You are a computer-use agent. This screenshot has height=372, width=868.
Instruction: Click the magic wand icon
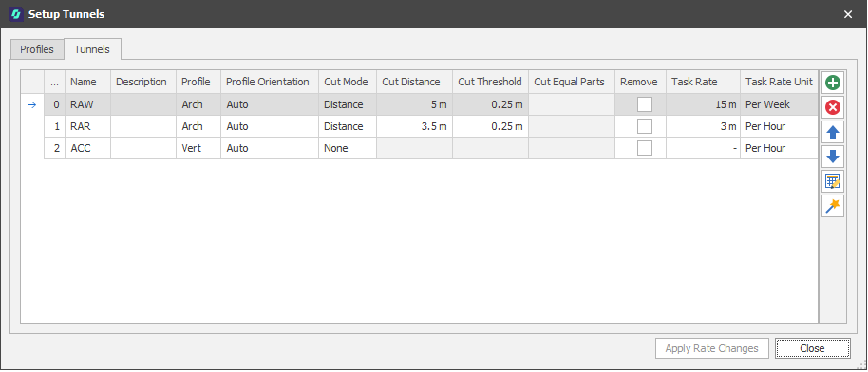point(833,206)
